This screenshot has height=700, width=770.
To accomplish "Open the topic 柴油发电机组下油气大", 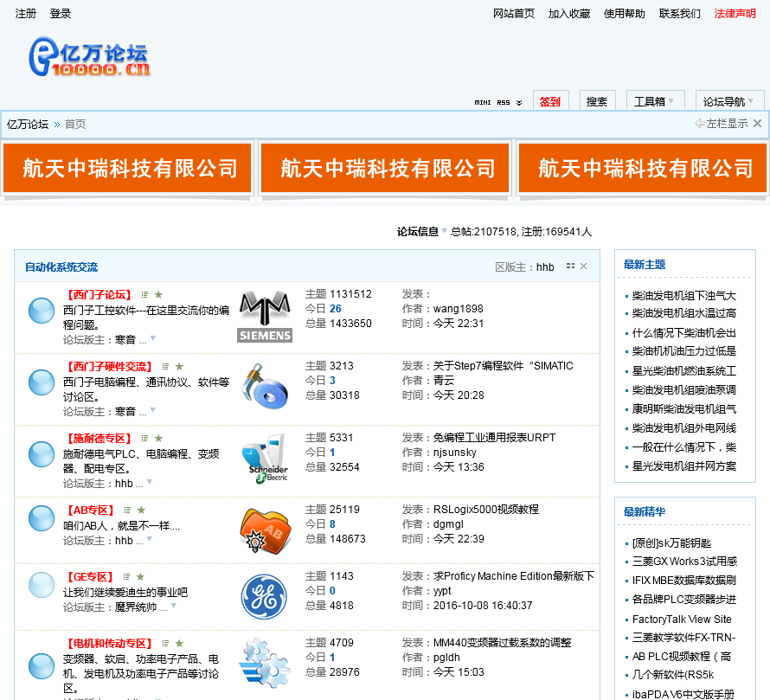I will click(684, 296).
